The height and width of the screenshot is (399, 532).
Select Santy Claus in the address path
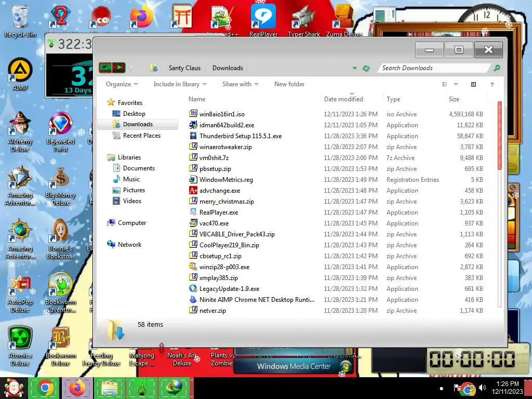pyautogui.click(x=184, y=68)
